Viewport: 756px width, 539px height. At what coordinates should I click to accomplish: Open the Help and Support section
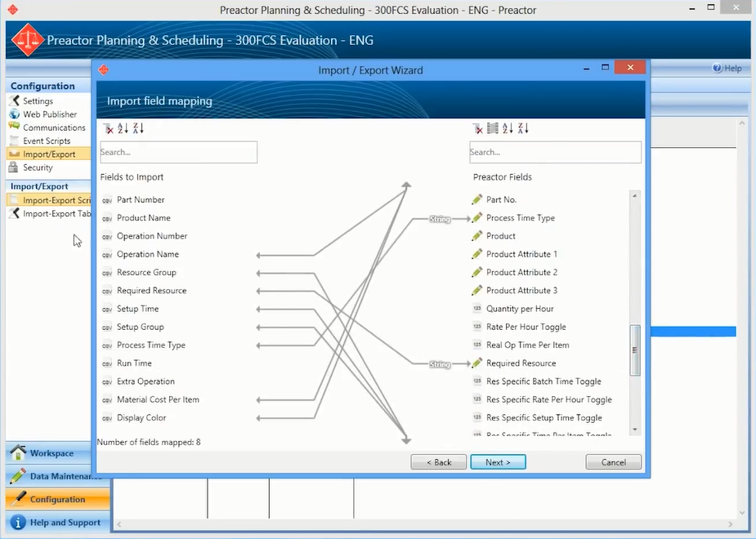tap(58, 523)
